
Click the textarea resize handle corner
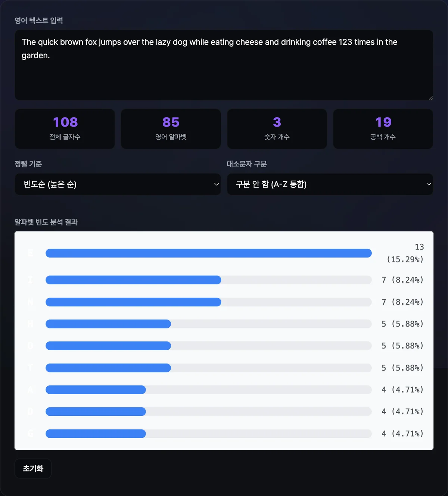430,97
